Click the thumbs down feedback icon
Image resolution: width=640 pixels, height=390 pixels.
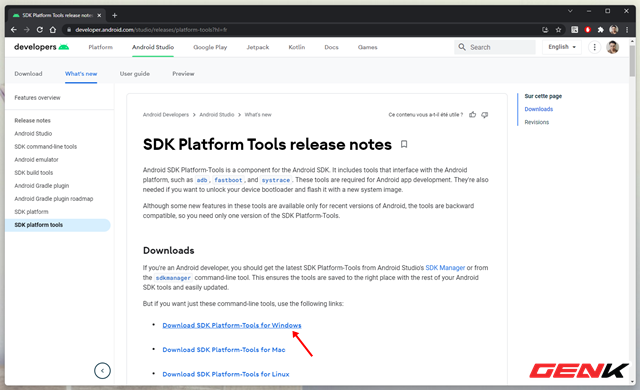pos(484,115)
